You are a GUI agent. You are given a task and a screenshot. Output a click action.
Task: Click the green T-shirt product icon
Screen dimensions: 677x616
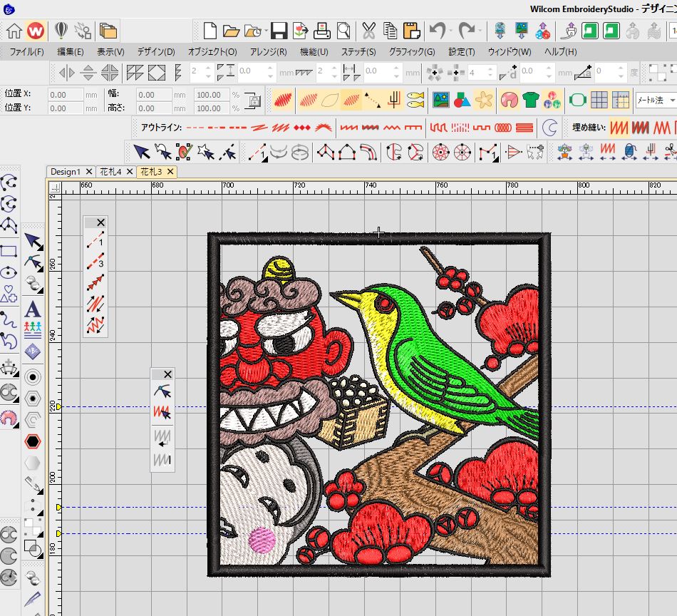[531, 101]
